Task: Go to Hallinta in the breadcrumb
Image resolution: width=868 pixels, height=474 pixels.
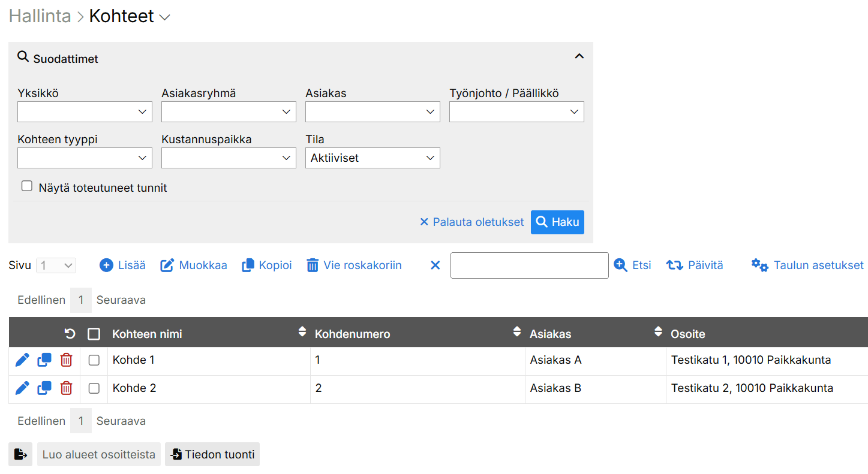Action: click(x=40, y=16)
